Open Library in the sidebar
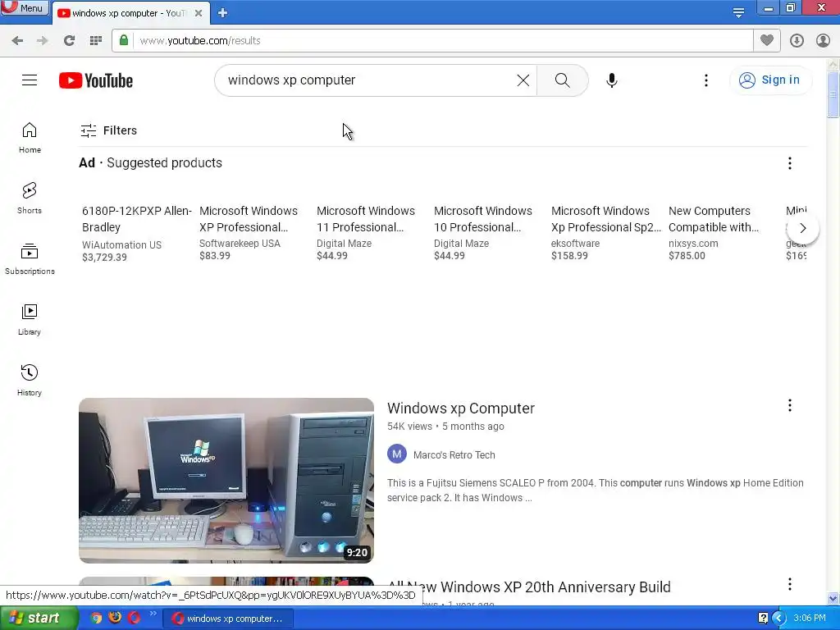The width and height of the screenshot is (840, 630). 30,319
